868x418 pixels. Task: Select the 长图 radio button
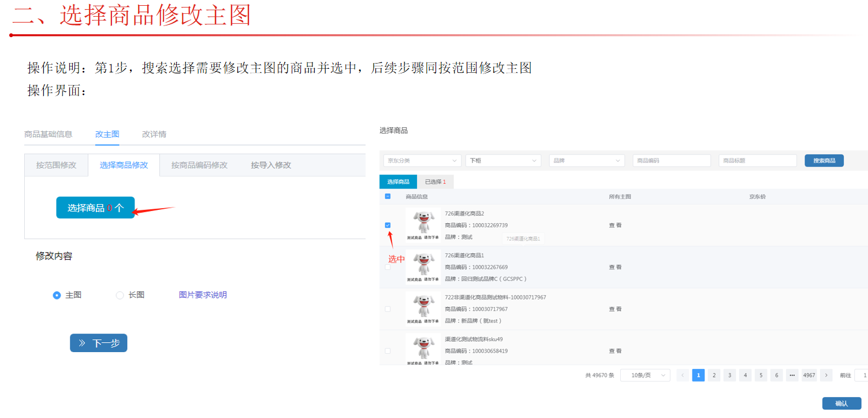[x=120, y=295]
